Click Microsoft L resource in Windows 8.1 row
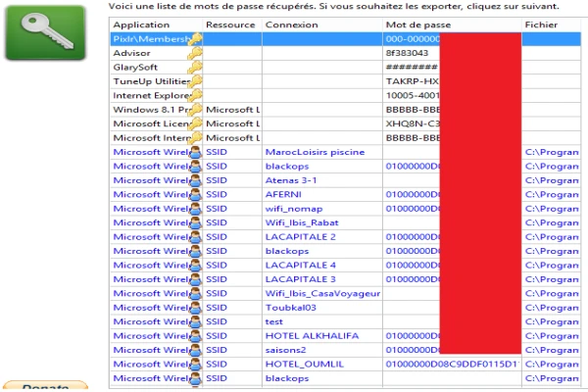 (x=232, y=110)
